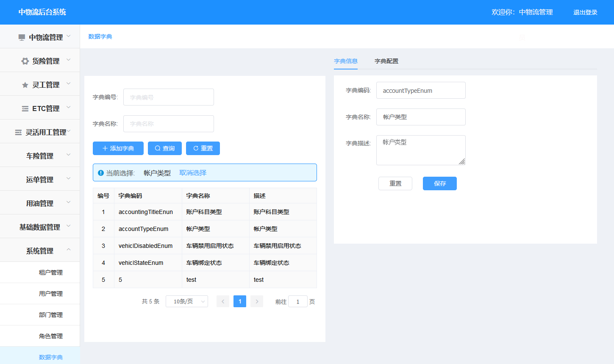Select row vehiclStateEnum
The width and height of the screenshot is (614, 364).
(205, 263)
